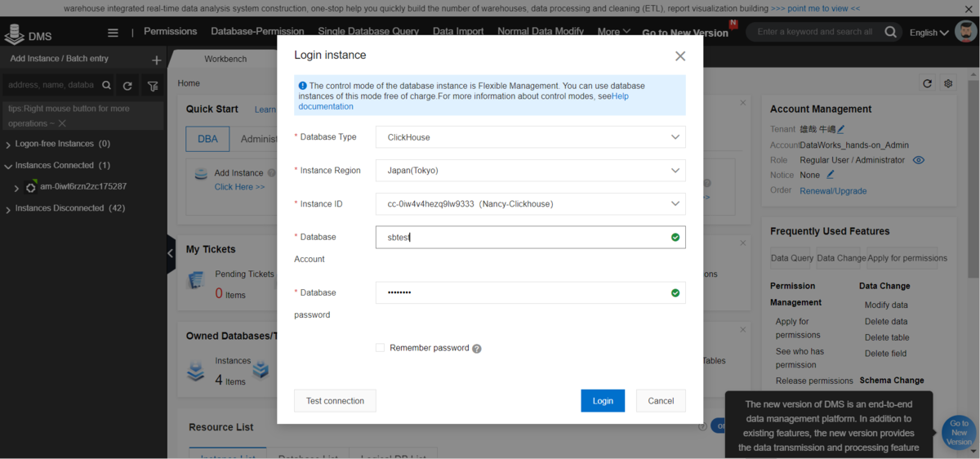
Task: Click the user avatar icon
Action: [965, 32]
